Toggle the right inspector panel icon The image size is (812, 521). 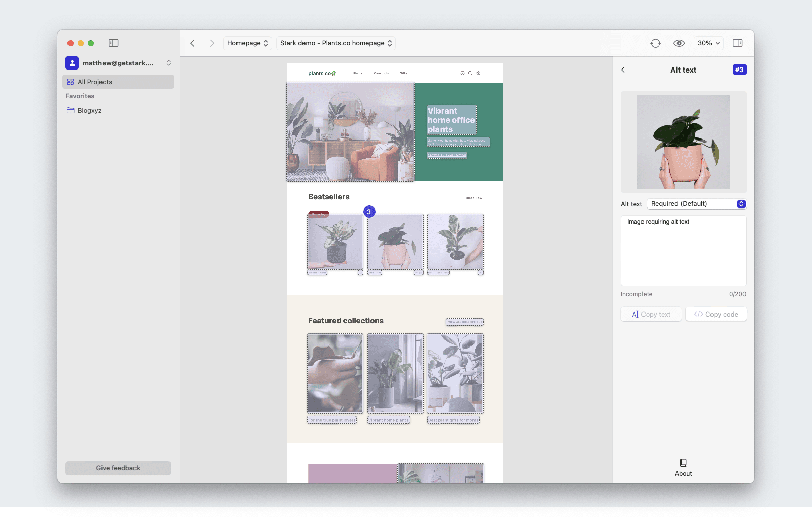738,43
